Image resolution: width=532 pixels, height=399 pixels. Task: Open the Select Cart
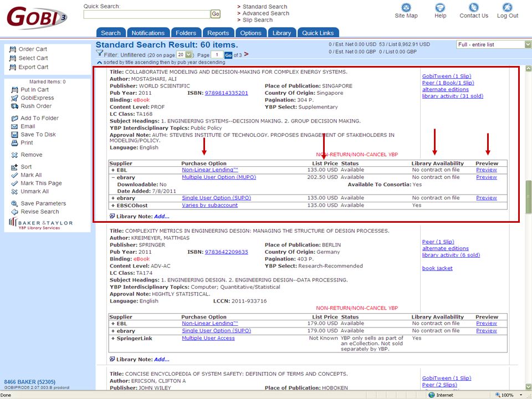[x=28, y=58]
